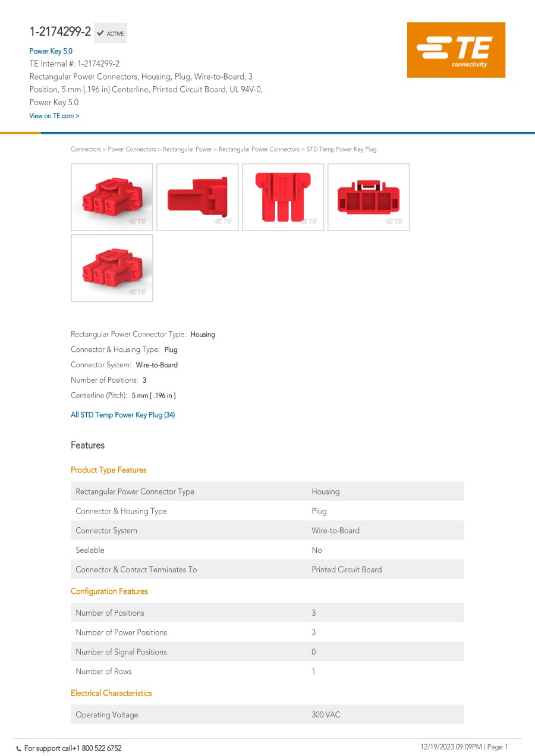Image resolution: width=535 pixels, height=756 pixels.
Task: Click the Operating Voltage row label
Action: tap(107, 715)
